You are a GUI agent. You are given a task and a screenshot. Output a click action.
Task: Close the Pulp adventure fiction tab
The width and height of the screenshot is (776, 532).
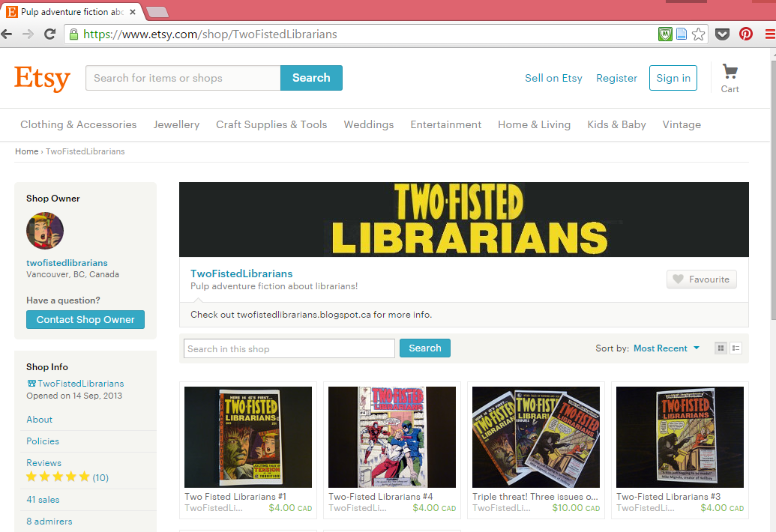[x=133, y=11]
